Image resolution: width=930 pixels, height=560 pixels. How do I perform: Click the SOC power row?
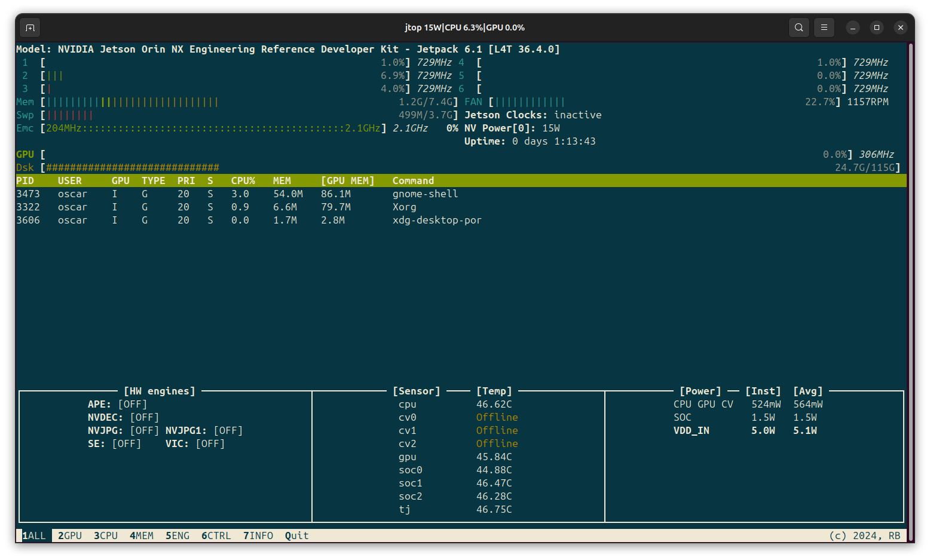click(745, 417)
